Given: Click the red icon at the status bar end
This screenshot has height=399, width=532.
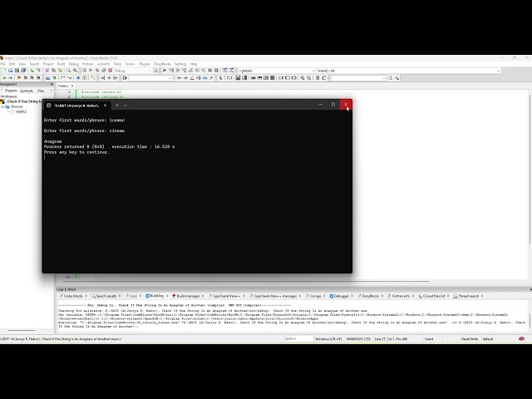Looking at the screenshot, I should point(521,338).
